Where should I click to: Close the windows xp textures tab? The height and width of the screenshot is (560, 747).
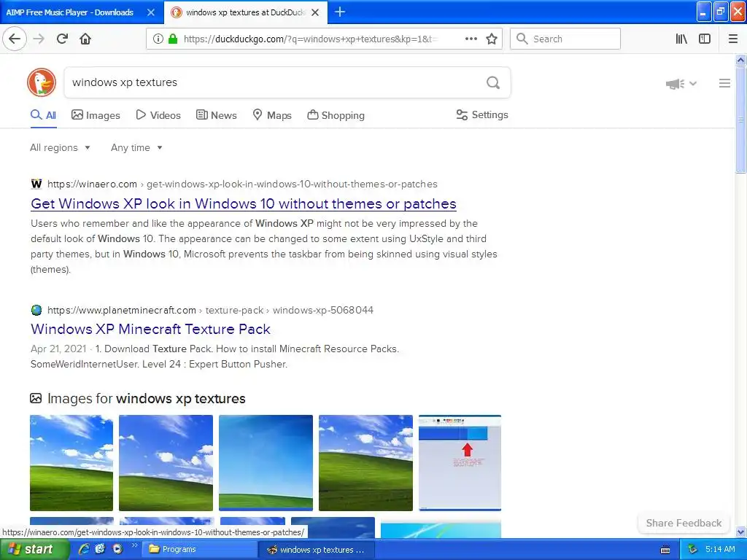[x=315, y=12]
